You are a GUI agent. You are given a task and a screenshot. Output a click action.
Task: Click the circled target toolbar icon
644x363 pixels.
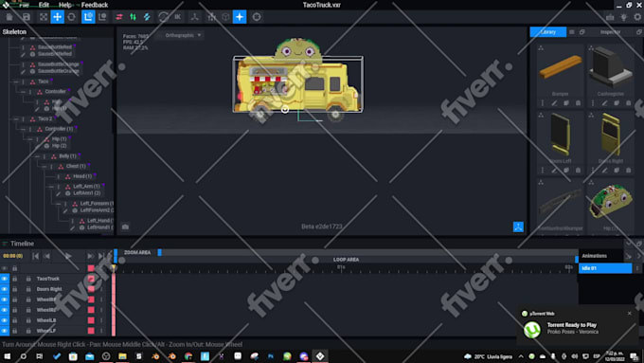coord(257,17)
